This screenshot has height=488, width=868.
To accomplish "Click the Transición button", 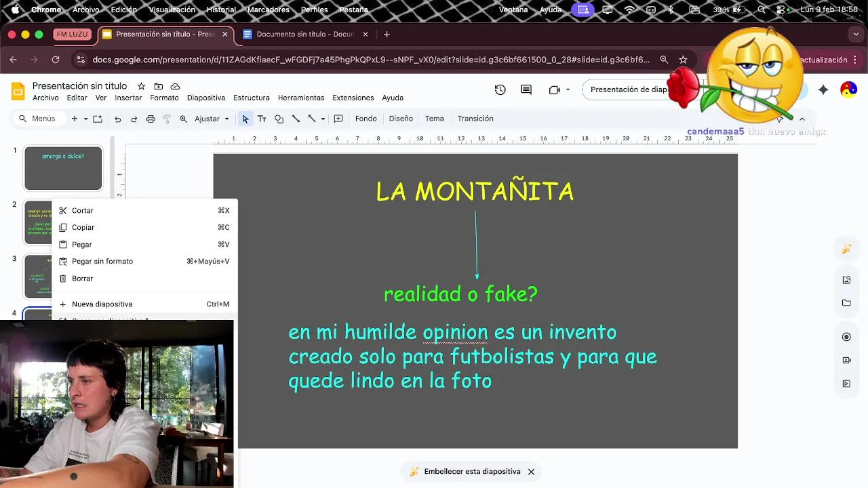I will coord(475,119).
